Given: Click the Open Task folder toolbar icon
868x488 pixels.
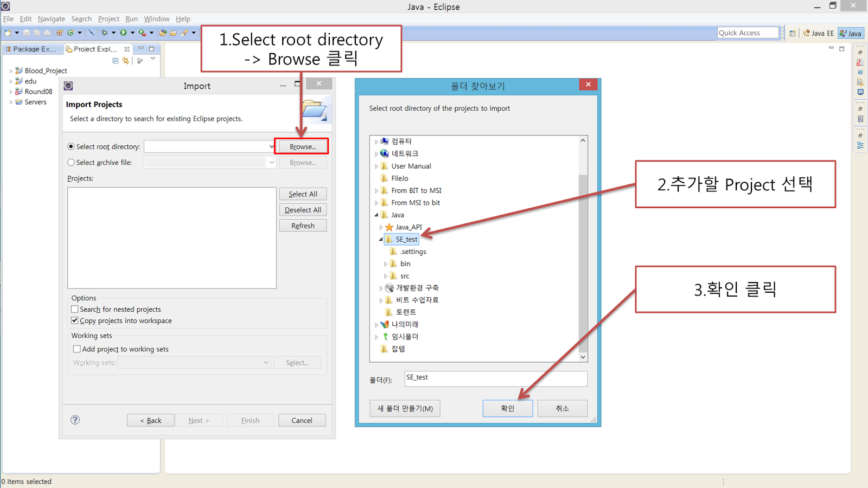Looking at the screenshot, I should [173, 33].
